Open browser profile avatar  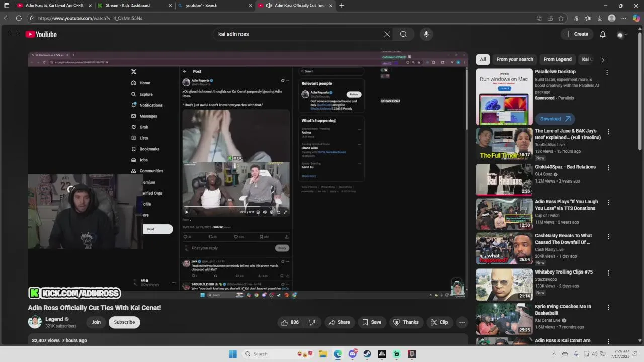pyautogui.click(x=612, y=18)
